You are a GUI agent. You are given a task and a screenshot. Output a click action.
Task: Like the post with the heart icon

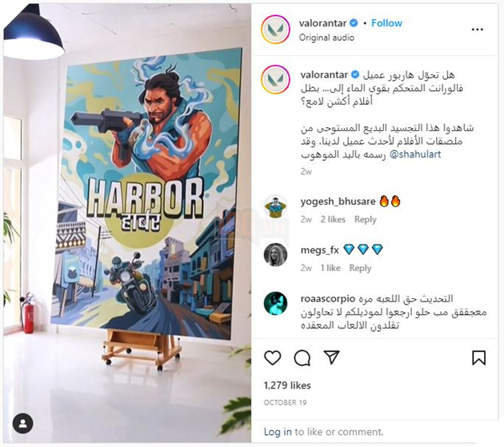click(273, 357)
